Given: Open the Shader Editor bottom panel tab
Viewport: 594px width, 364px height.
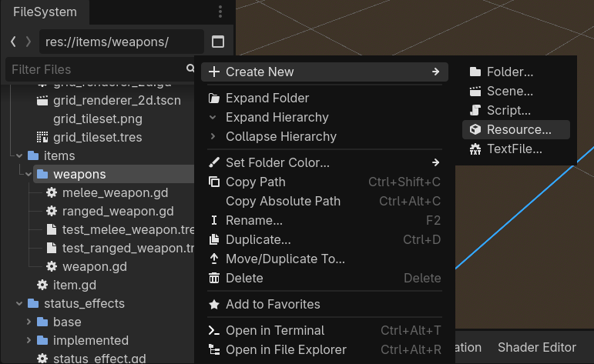Looking at the screenshot, I should [x=537, y=347].
